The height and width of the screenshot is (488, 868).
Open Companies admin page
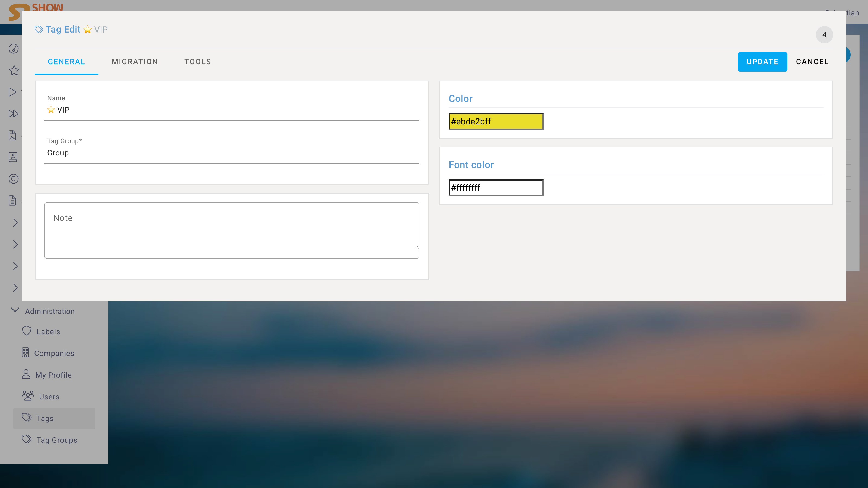click(54, 353)
